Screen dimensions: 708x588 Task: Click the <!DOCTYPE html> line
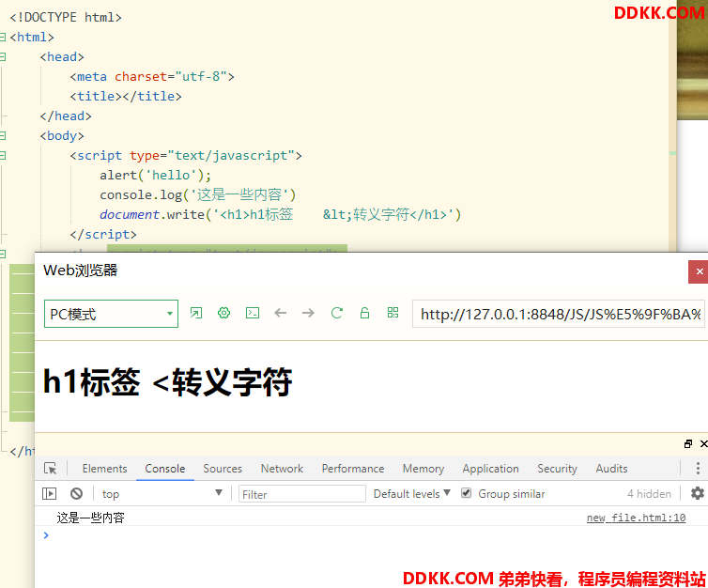[x=66, y=17]
